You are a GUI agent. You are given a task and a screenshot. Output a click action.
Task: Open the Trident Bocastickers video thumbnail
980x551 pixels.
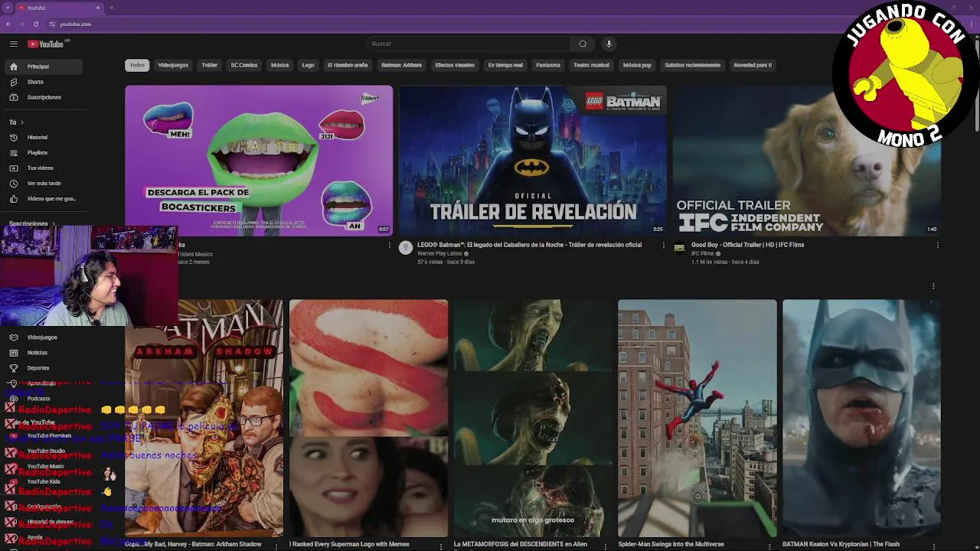(x=259, y=161)
